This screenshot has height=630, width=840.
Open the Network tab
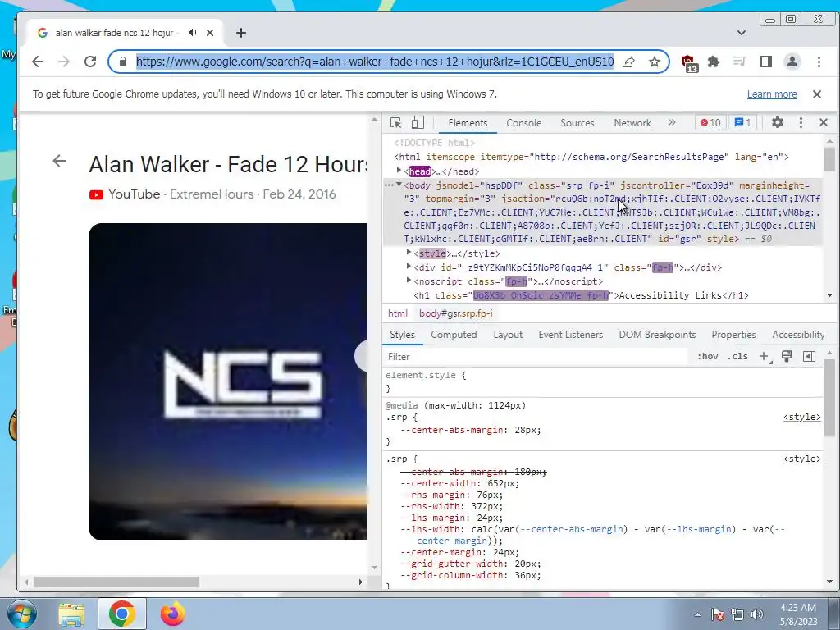632,123
